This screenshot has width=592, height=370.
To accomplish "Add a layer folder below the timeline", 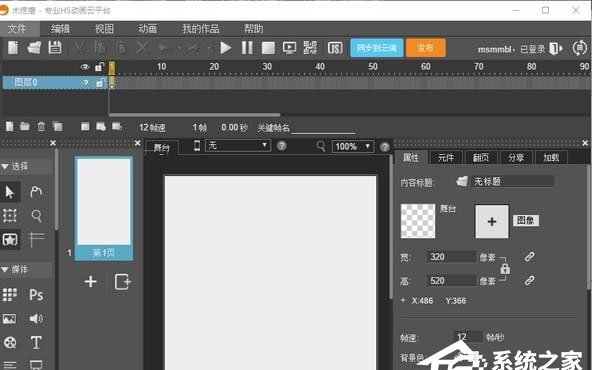I will coord(25,126).
